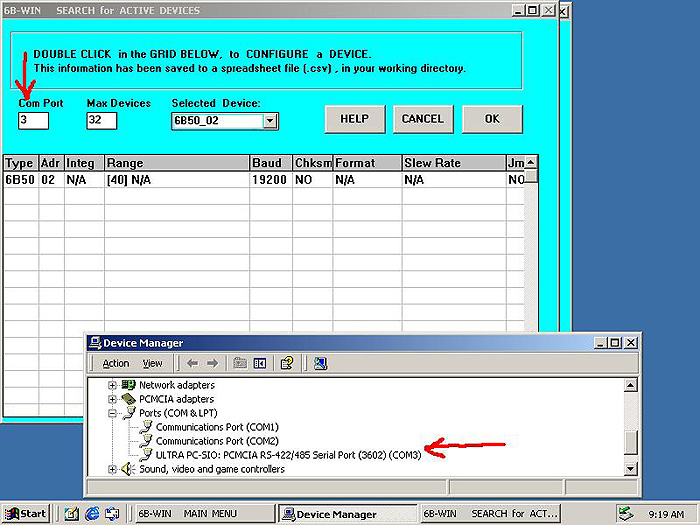
Task: Click the Max Devices input field
Action: point(102,121)
